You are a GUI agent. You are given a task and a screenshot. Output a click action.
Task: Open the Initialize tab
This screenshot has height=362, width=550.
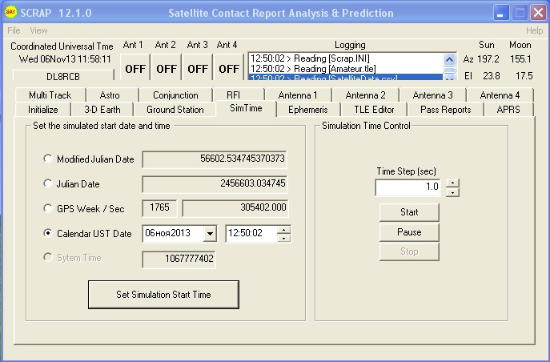(x=43, y=109)
